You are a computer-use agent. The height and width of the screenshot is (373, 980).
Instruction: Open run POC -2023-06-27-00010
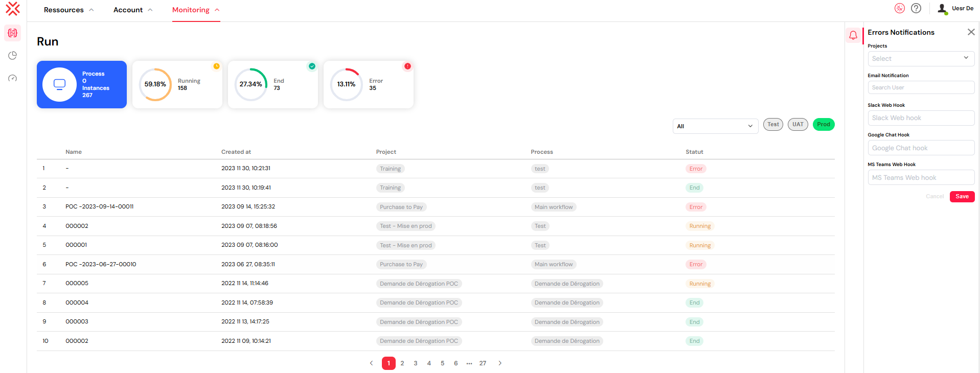point(101,264)
